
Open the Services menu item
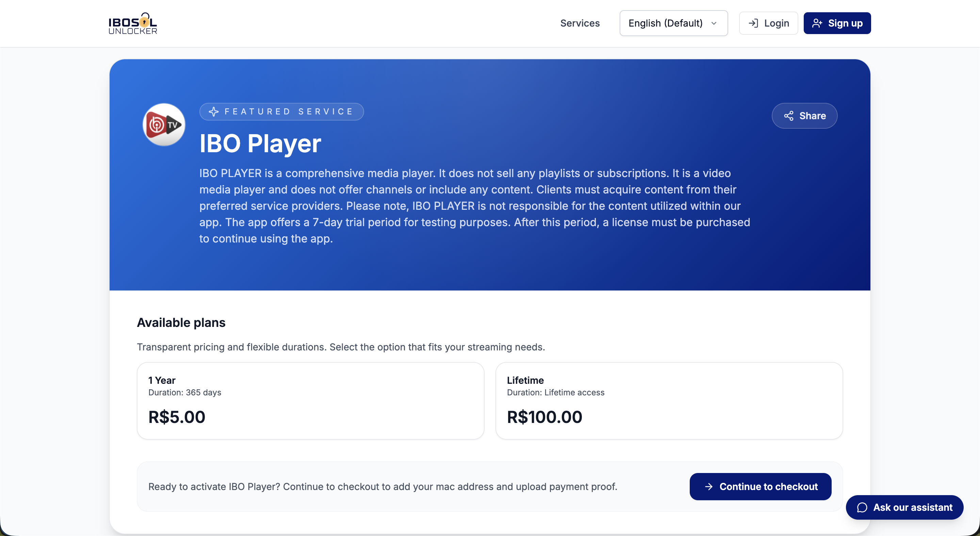580,23
